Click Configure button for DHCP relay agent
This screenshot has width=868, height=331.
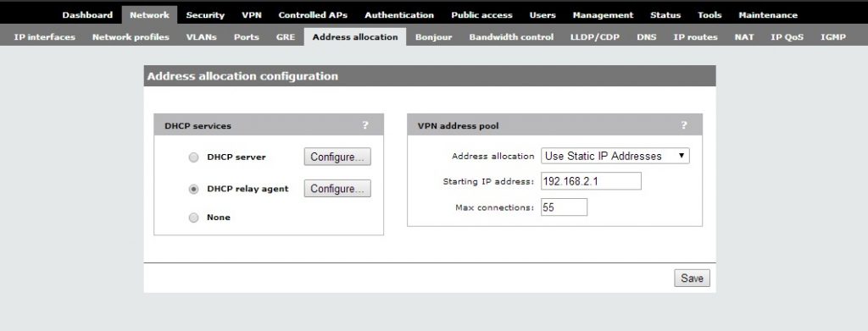click(x=337, y=189)
